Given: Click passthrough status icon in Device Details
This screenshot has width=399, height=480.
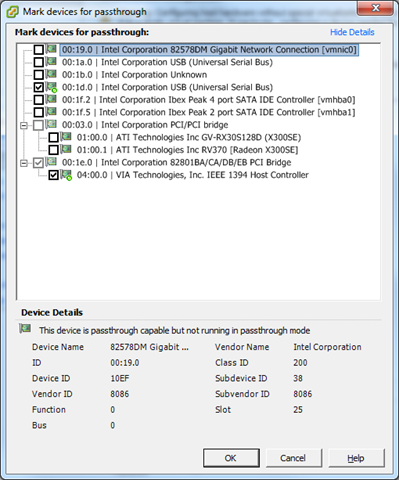Looking at the screenshot, I should pos(25,329).
